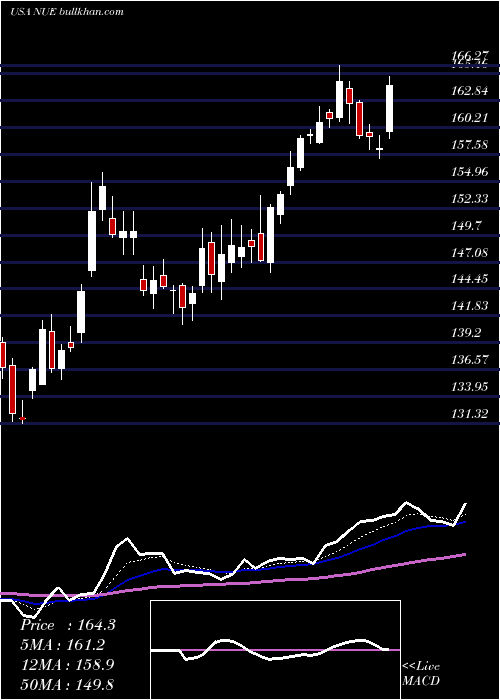Click the 'USA NUE bullkhan.com' title text
Screen dimensions: 500x700
pyautogui.click(x=67, y=12)
